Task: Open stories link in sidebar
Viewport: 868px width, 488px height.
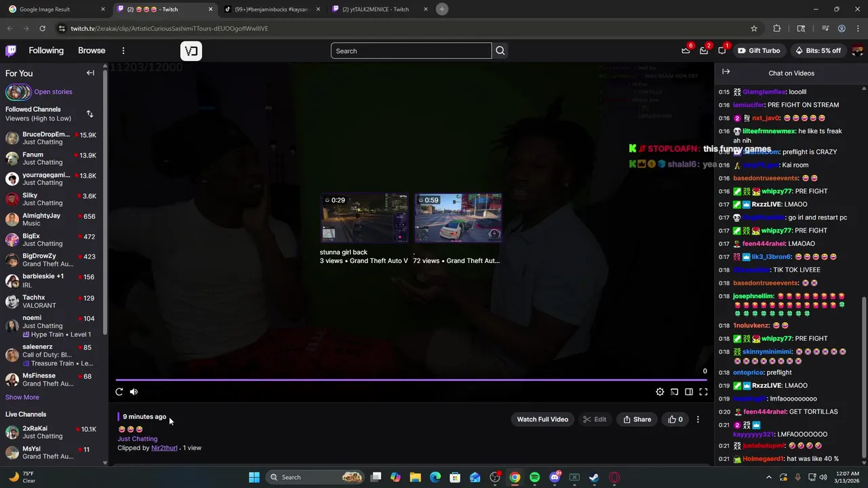Action: (53, 91)
